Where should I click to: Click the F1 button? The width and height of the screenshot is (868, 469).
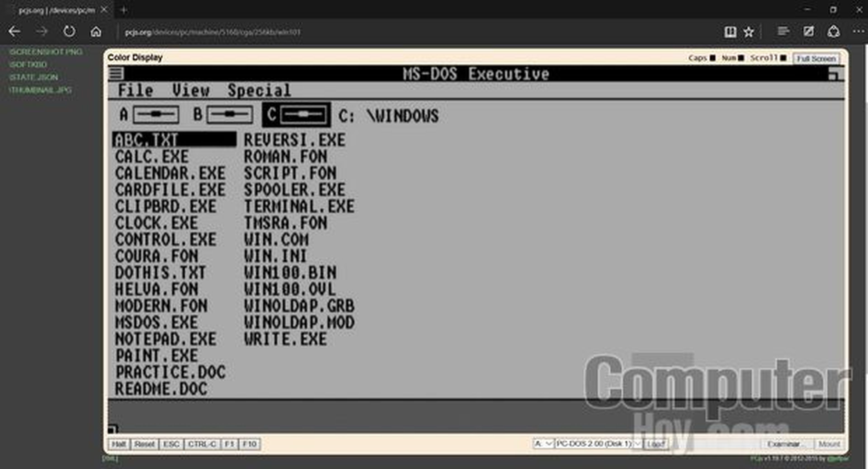[x=229, y=444]
